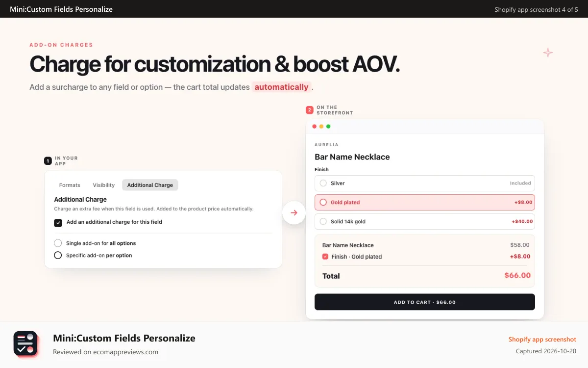Click the 'Reviewed on ecomappreviews.com' text
Image resolution: width=588 pixels, height=368 pixels.
coord(105,352)
